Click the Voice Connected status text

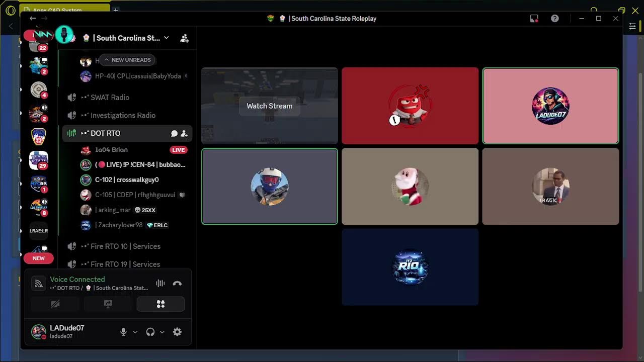pyautogui.click(x=77, y=280)
